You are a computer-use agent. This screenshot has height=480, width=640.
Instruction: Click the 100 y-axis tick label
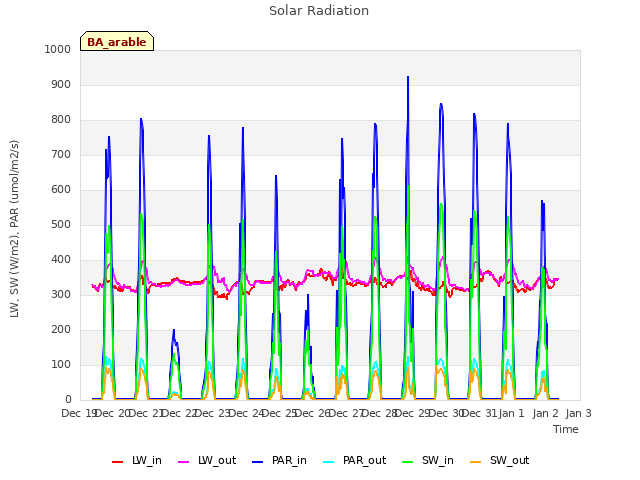click(61, 364)
